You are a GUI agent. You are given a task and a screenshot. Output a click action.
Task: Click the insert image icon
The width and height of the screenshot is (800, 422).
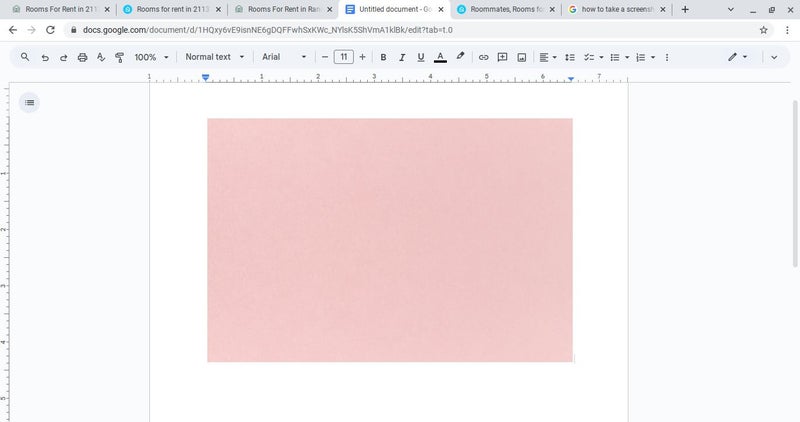(x=521, y=57)
